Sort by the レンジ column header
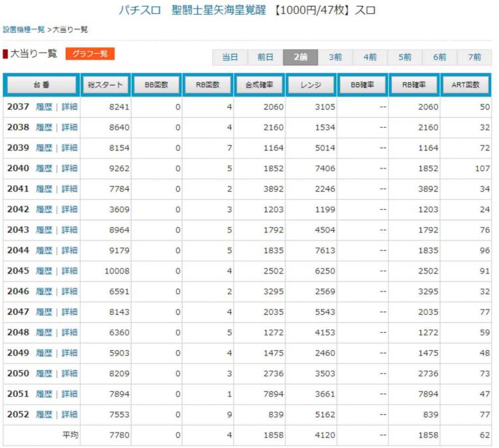Viewport: 499px width, 448px height. pyautogui.click(x=311, y=85)
